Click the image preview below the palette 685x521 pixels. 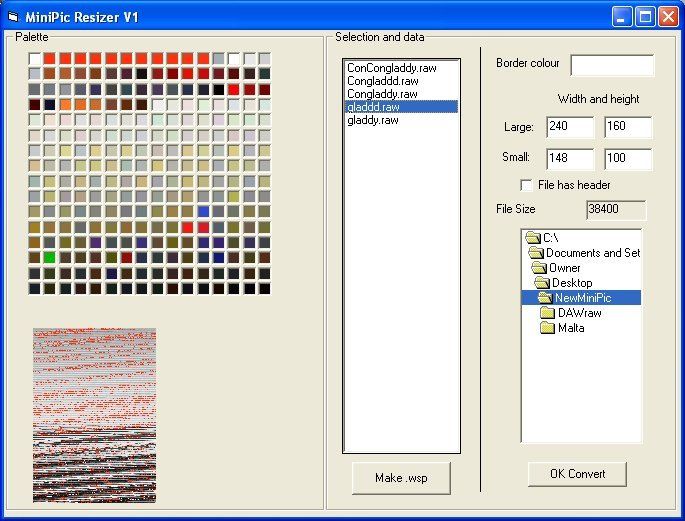coord(94,415)
